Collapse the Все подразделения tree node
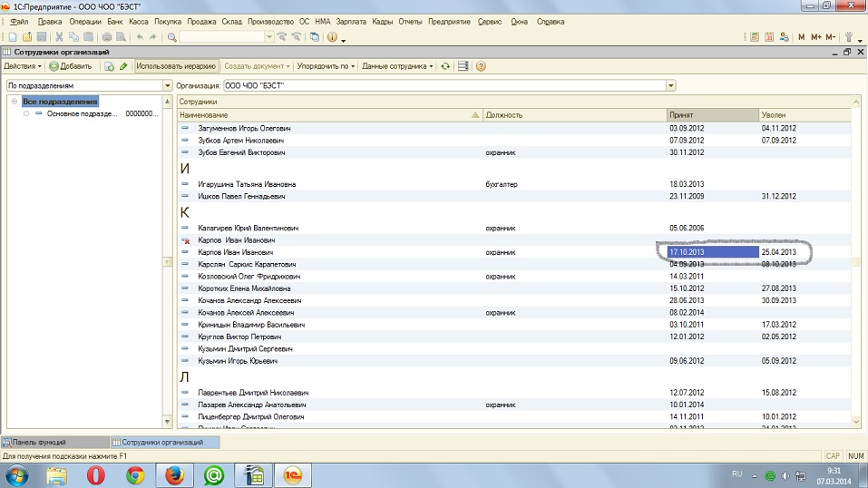The image size is (868, 488). pyautogui.click(x=15, y=102)
